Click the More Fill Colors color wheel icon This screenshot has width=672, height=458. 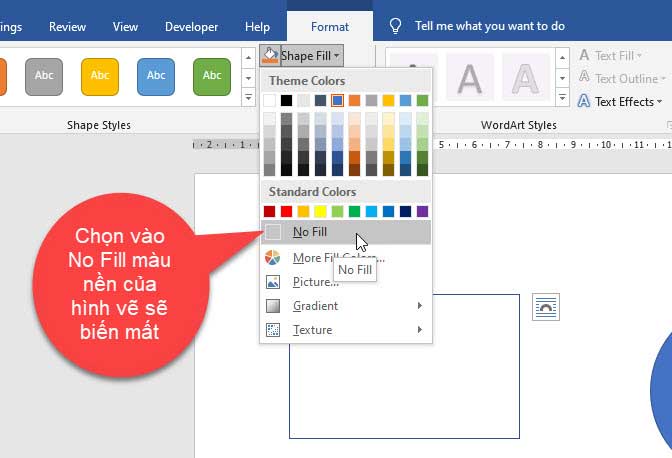pyautogui.click(x=273, y=257)
